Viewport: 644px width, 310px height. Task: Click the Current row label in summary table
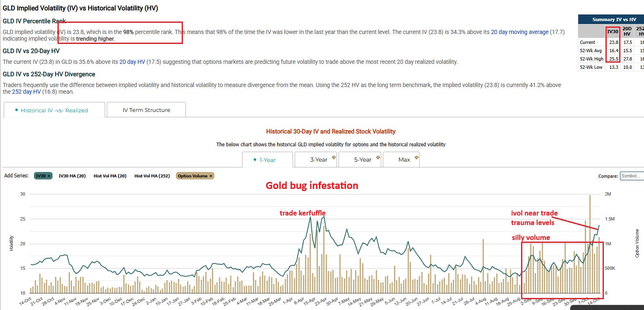click(587, 42)
